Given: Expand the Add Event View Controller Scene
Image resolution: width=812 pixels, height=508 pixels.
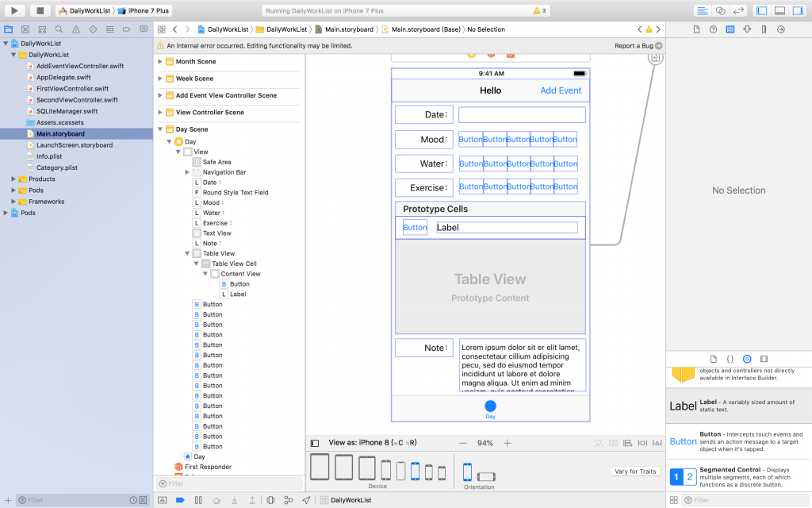Looking at the screenshot, I should (160, 95).
